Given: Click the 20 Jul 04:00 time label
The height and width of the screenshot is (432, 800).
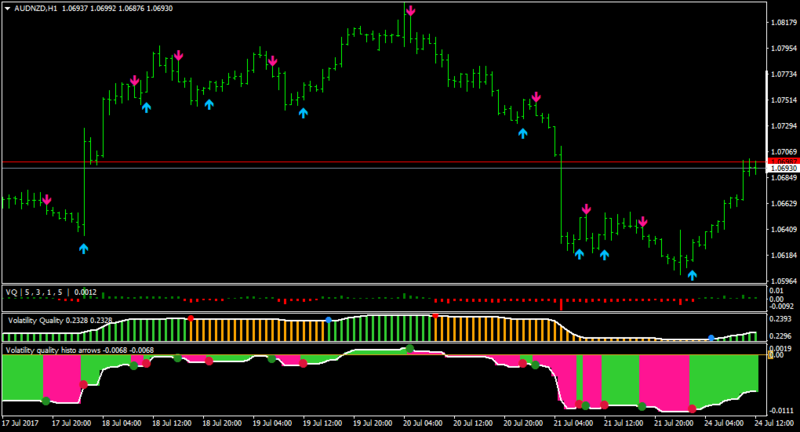Looking at the screenshot, I should click(423, 423).
